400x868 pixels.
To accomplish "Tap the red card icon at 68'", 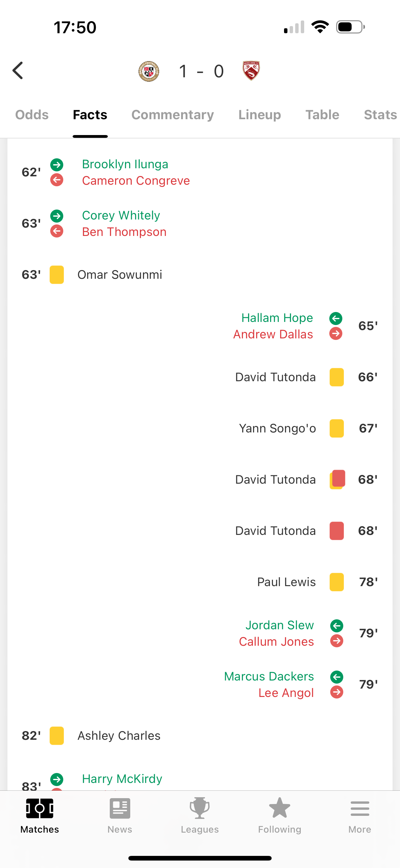I will click(x=337, y=531).
